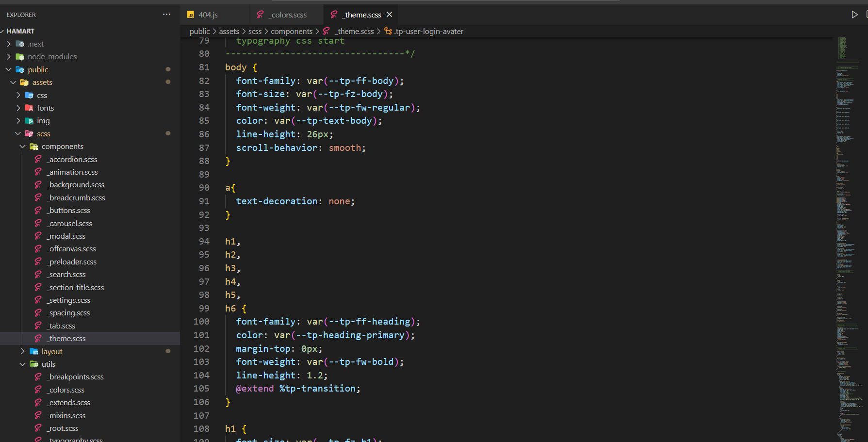This screenshot has height=442, width=868.
Task: Open _preloader.scss file
Action: (71, 262)
